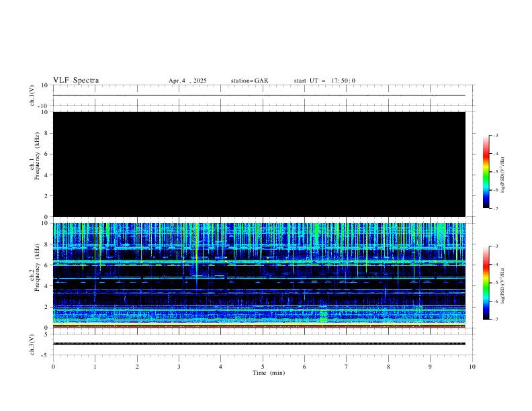Click time axis tick label "0"

pyautogui.click(x=53, y=367)
